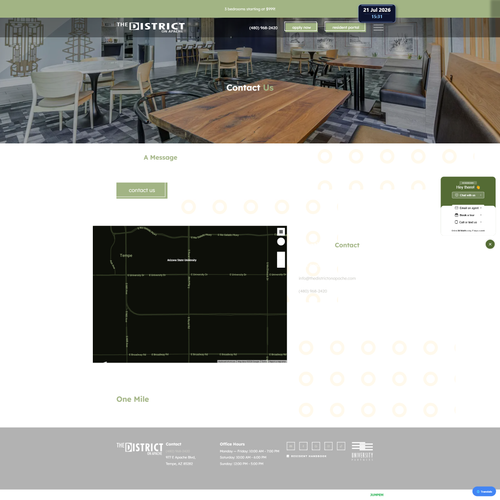Open the 'resident portal' button
Viewport: 500px width, 500px height.
click(x=345, y=27)
